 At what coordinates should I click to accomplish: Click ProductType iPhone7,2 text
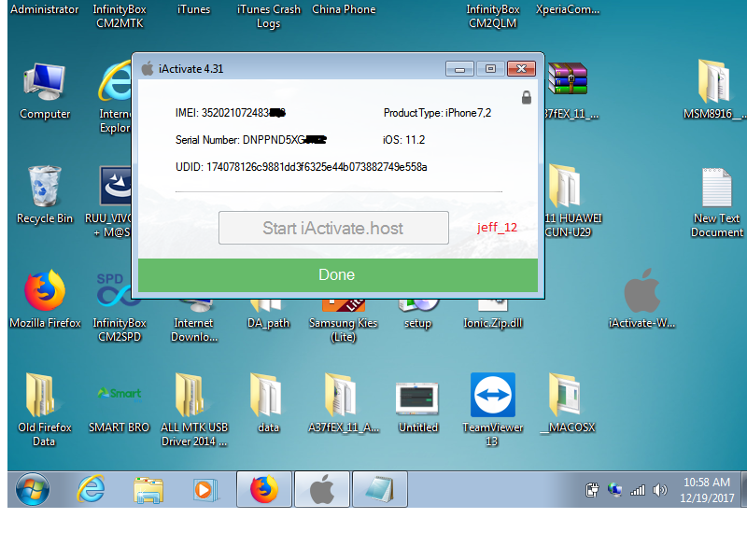pyautogui.click(x=437, y=113)
